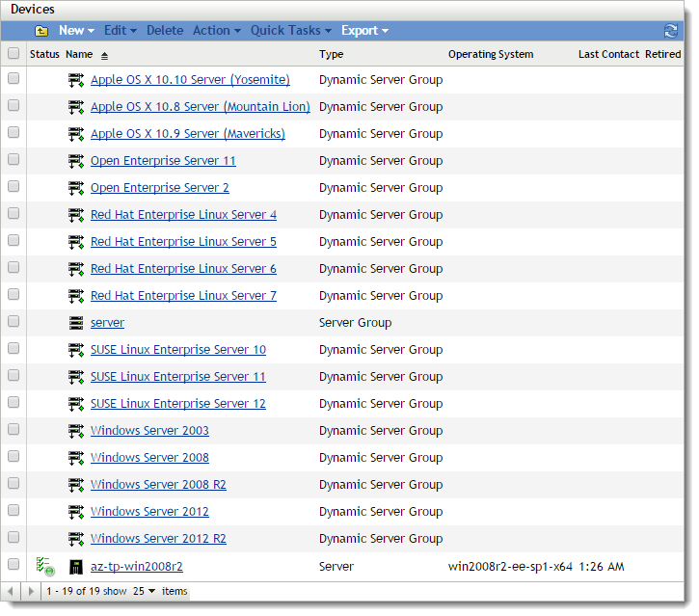Open the Action dropdown menu
Image resolution: width=699 pixels, height=616 pixels.
tap(217, 30)
